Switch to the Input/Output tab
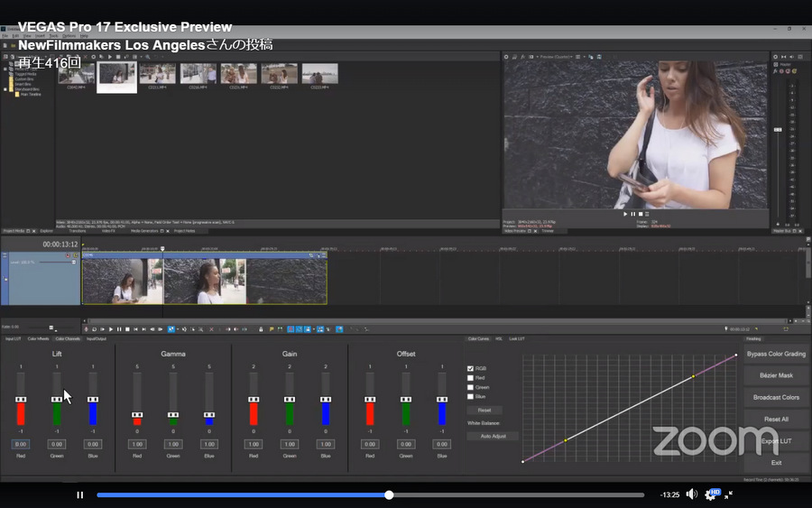 [97, 338]
